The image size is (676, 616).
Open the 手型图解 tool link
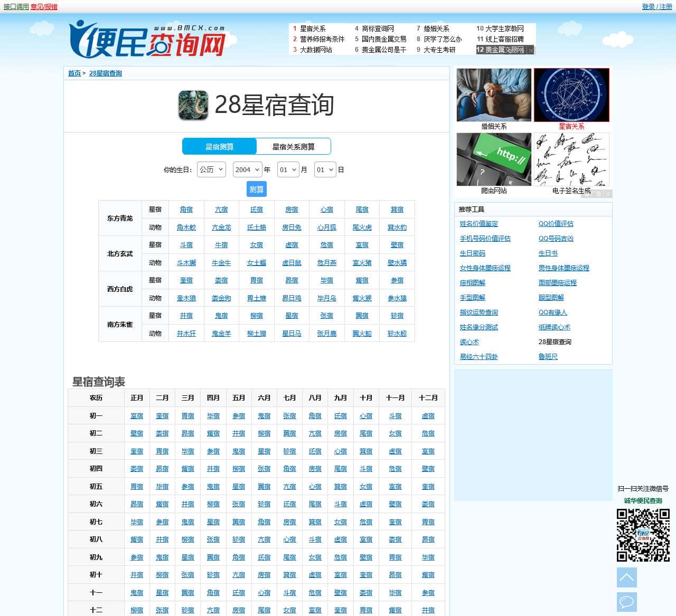point(473,298)
